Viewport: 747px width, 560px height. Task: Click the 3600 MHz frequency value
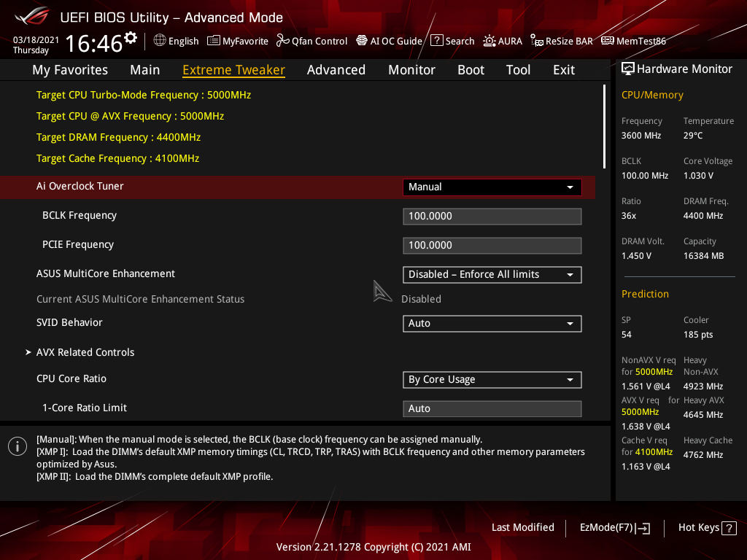(640, 136)
